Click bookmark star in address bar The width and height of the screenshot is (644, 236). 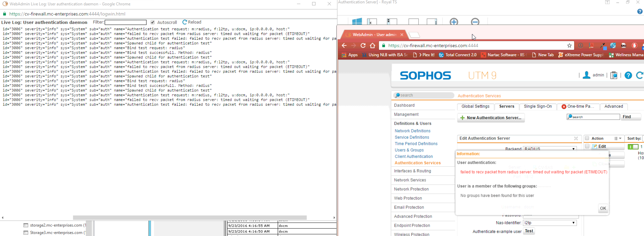(569, 45)
